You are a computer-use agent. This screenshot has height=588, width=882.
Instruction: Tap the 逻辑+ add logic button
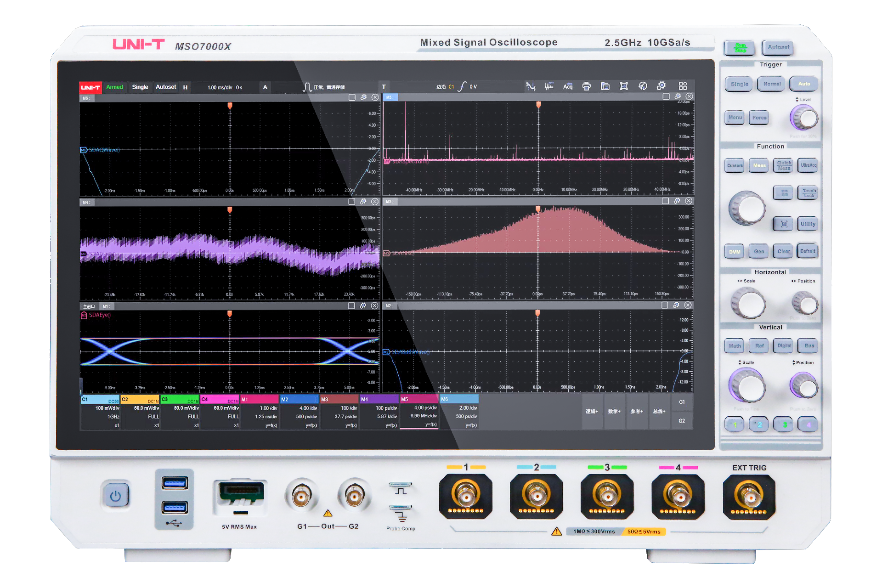tap(592, 412)
